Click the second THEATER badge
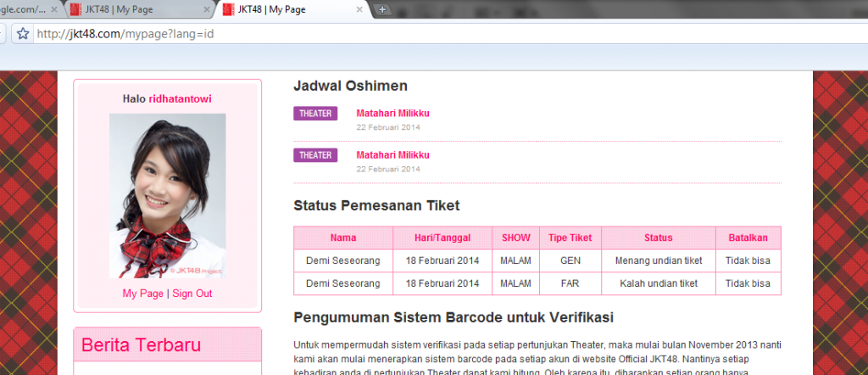The height and width of the screenshot is (375, 868). pyautogui.click(x=315, y=155)
